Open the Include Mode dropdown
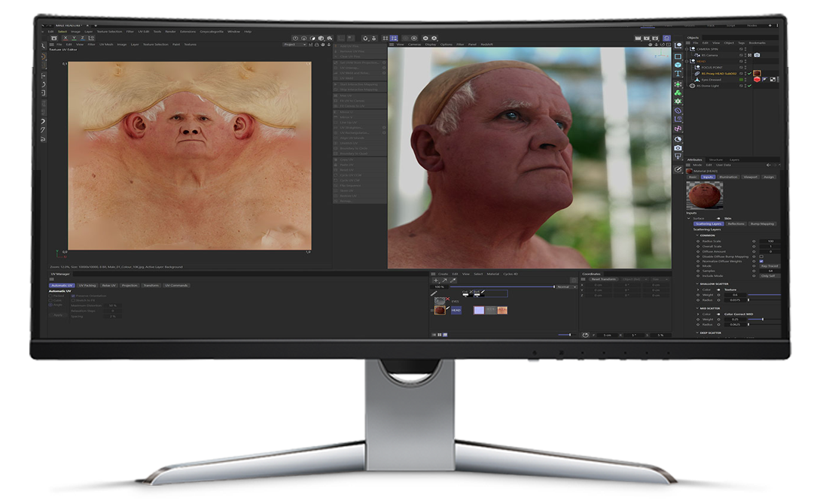Image resolution: width=823 pixels, height=504 pixels. point(770,276)
